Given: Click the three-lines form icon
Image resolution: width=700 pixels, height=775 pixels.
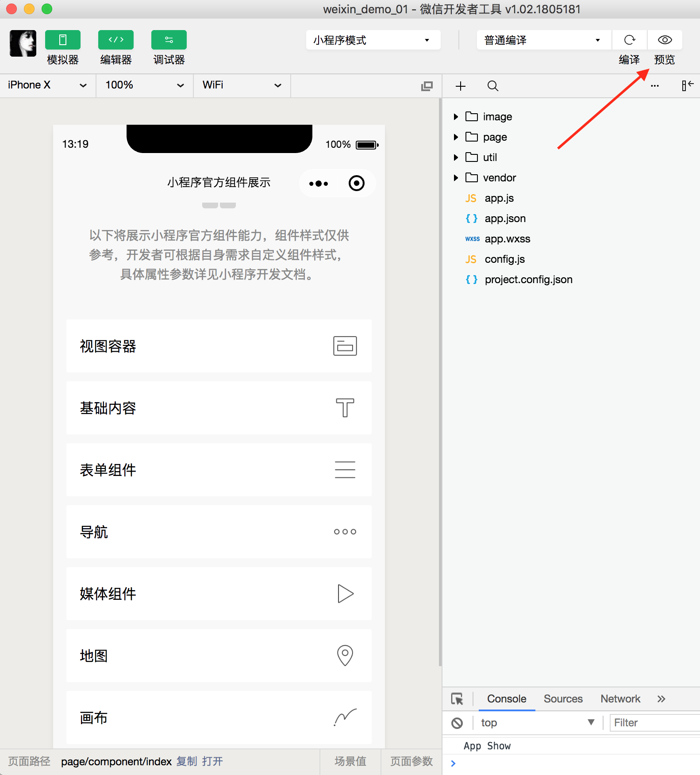Looking at the screenshot, I should 345,470.
